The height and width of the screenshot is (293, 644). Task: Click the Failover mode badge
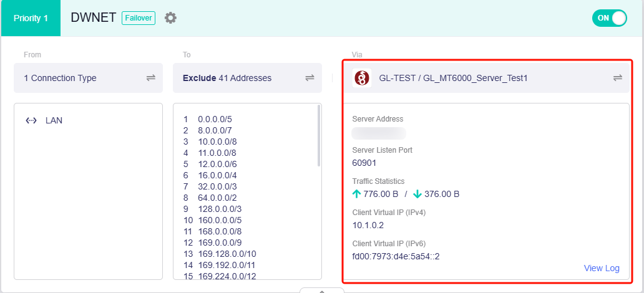138,18
